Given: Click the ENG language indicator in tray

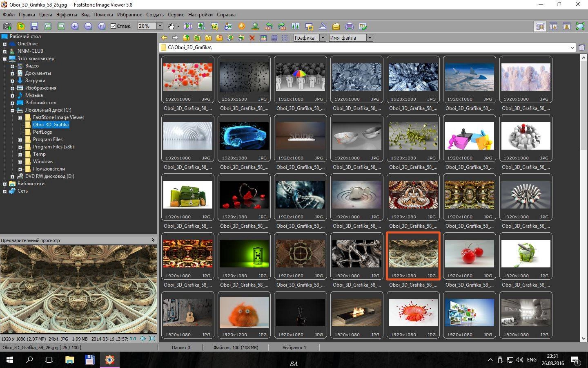Looking at the screenshot, I should click(532, 360).
